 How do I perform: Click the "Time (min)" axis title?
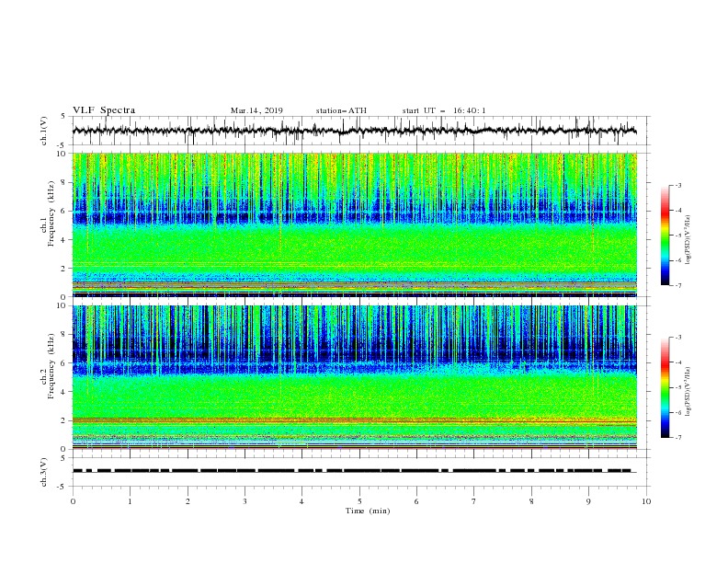pyautogui.click(x=368, y=511)
